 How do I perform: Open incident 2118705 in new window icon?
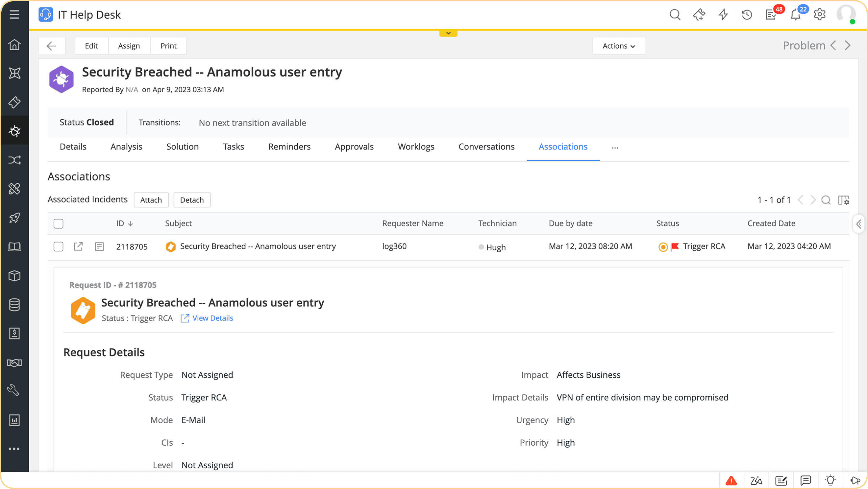78,246
